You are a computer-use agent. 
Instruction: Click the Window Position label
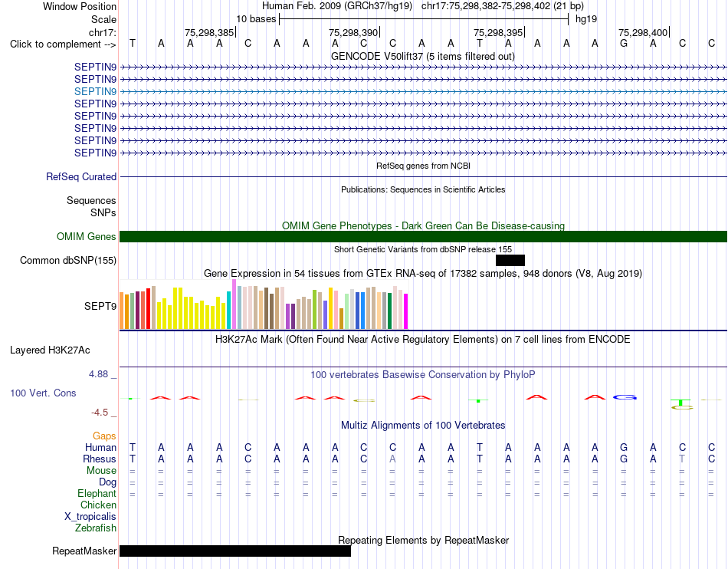[x=80, y=6]
